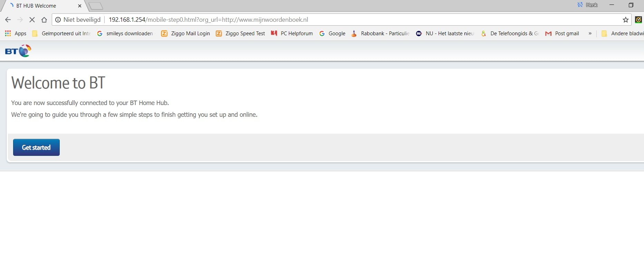Stop loading the page

coord(32,20)
